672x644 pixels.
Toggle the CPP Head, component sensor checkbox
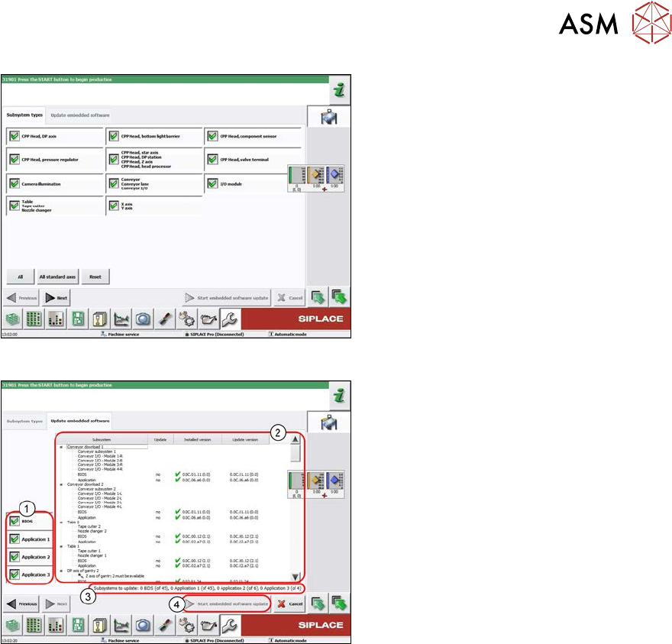click(212, 136)
